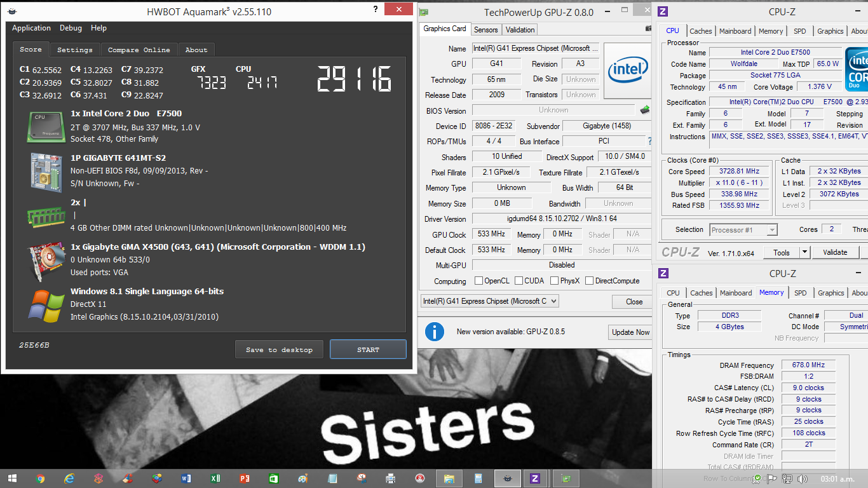Switch to GPU-Z green taskbar icon
This screenshot has width=868, height=488.
pyautogui.click(x=566, y=478)
